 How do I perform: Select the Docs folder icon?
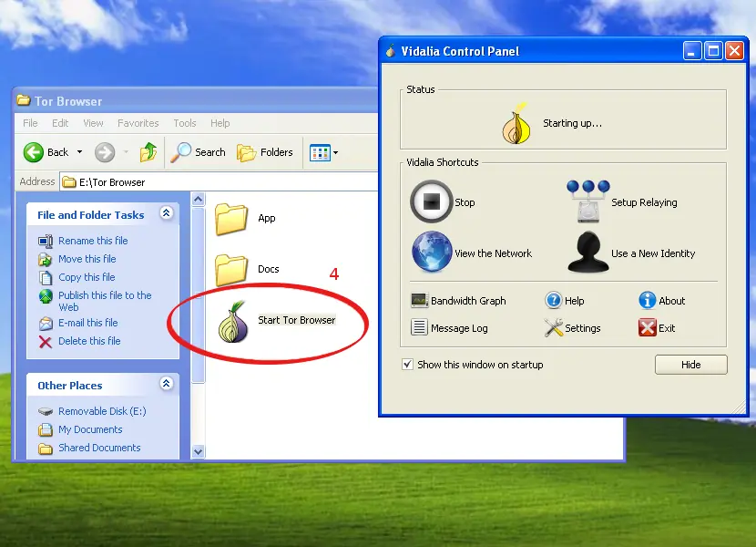click(x=231, y=271)
